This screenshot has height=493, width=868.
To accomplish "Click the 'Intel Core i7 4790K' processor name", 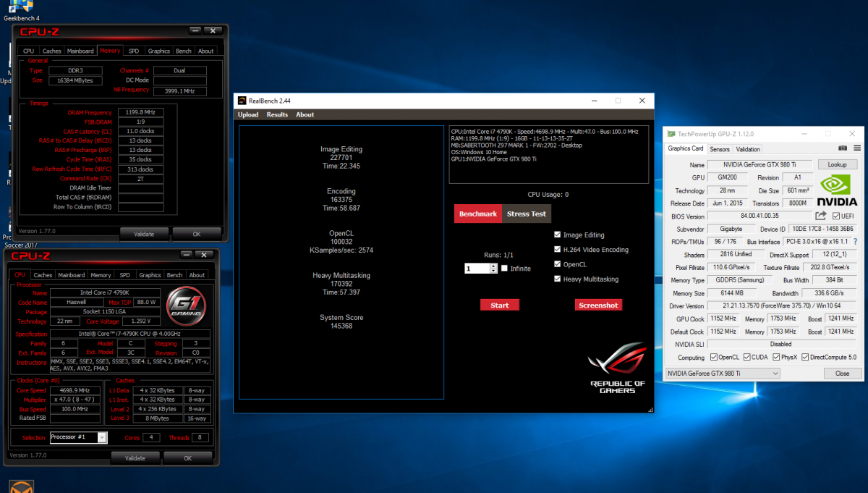I will click(x=106, y=292).
